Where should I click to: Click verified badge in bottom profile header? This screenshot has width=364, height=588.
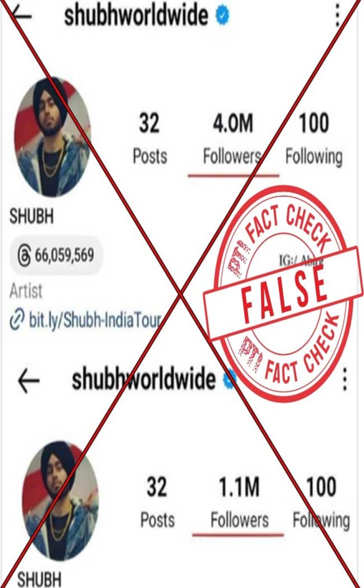[x=230, y=379]
